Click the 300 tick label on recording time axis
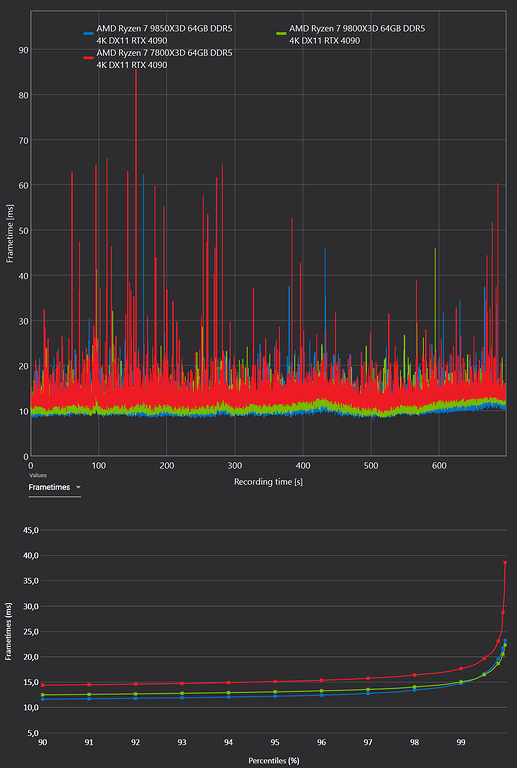517x768 pixels. (235, 465)
